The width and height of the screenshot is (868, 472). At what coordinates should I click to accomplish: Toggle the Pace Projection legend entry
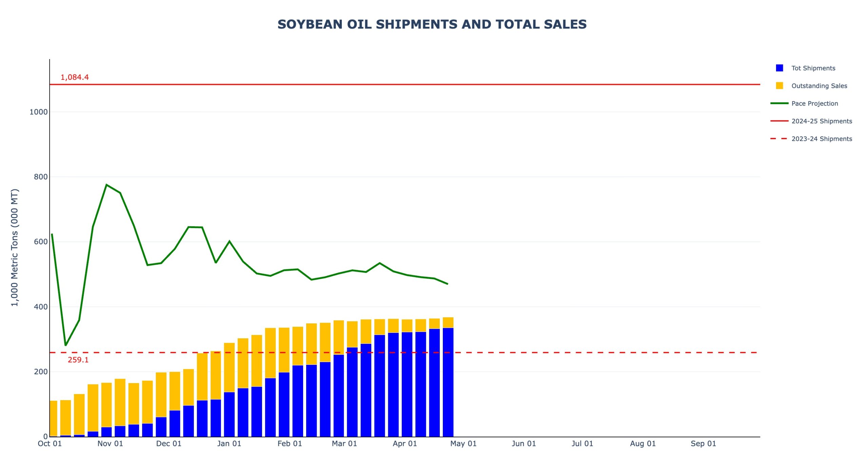pos(814,103)
